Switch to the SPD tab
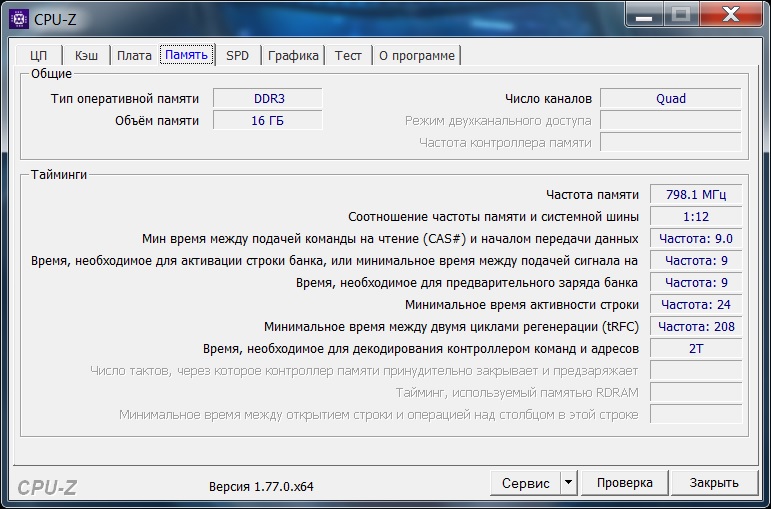 tap(237, 55)
